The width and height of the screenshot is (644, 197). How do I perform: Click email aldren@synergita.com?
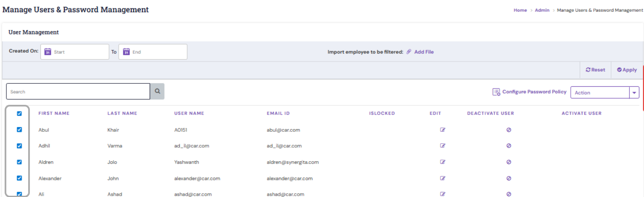point(293,162)
